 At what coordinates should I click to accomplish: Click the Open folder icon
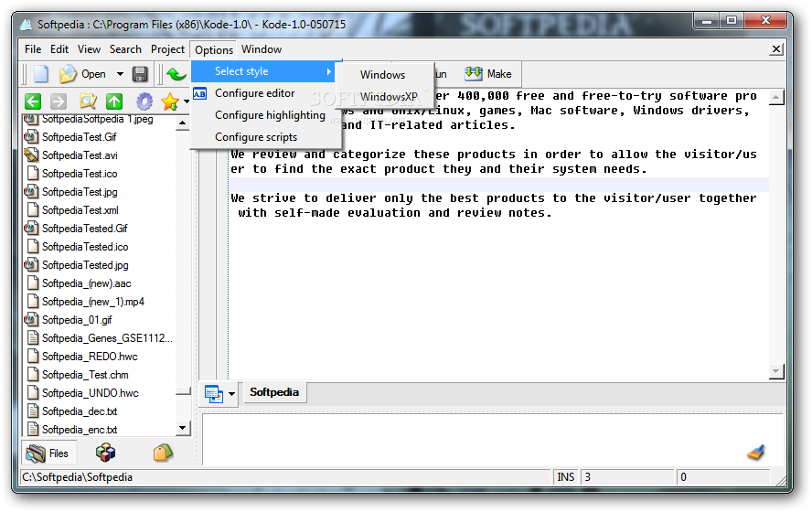click(68, 74)
